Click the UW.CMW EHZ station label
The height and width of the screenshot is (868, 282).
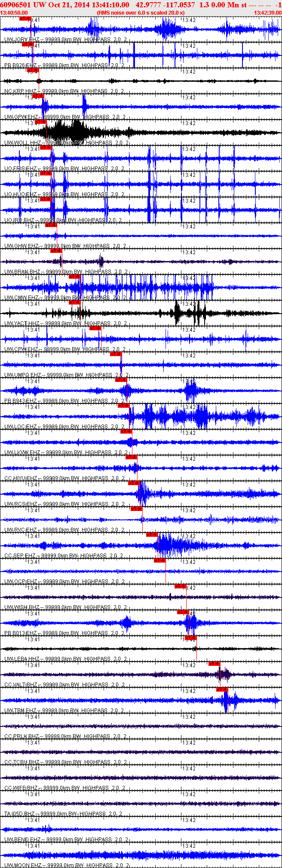click(21, 298)
